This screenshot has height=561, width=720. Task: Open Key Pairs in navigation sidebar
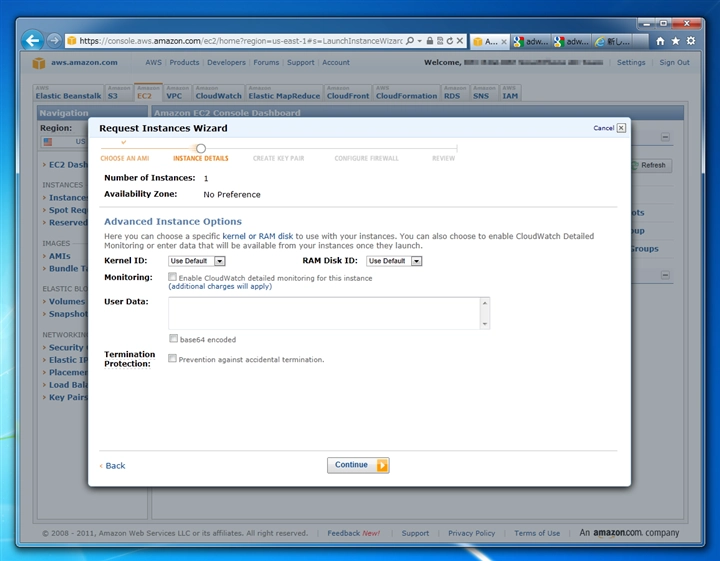68,398
